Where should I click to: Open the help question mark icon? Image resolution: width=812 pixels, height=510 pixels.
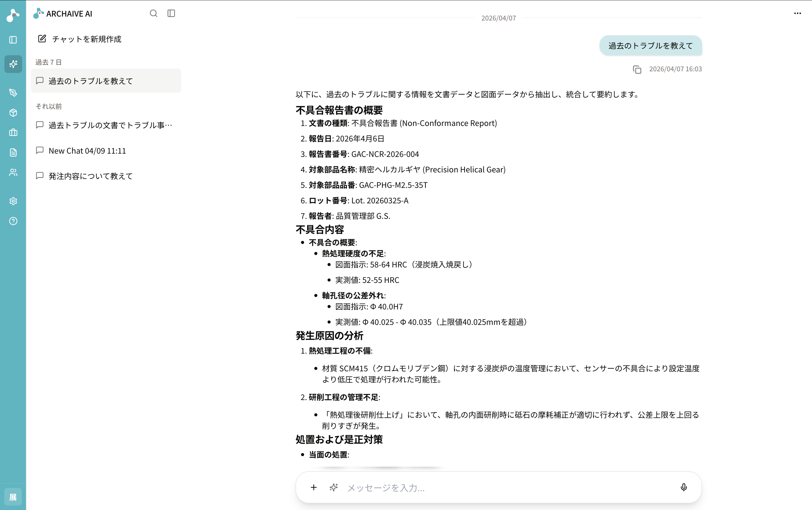tap(13, 221)
